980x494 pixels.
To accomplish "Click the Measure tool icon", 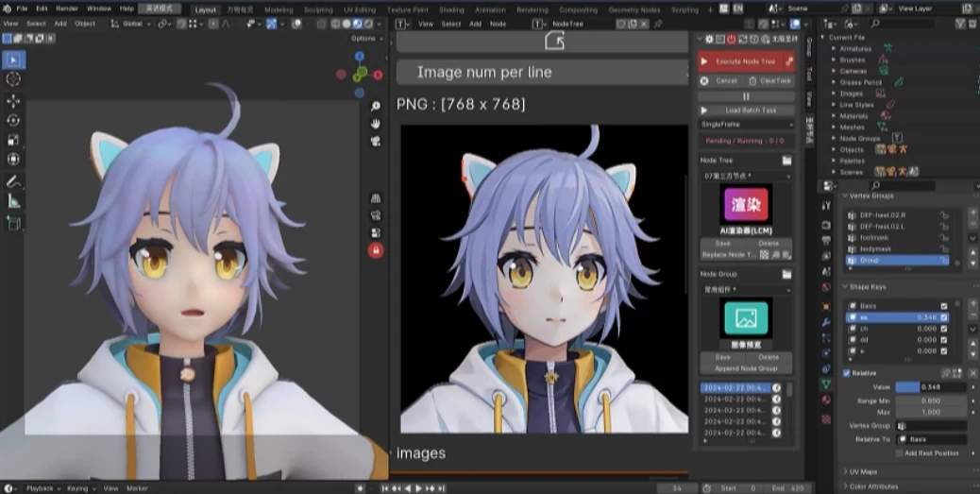I will tap(13, 200).
